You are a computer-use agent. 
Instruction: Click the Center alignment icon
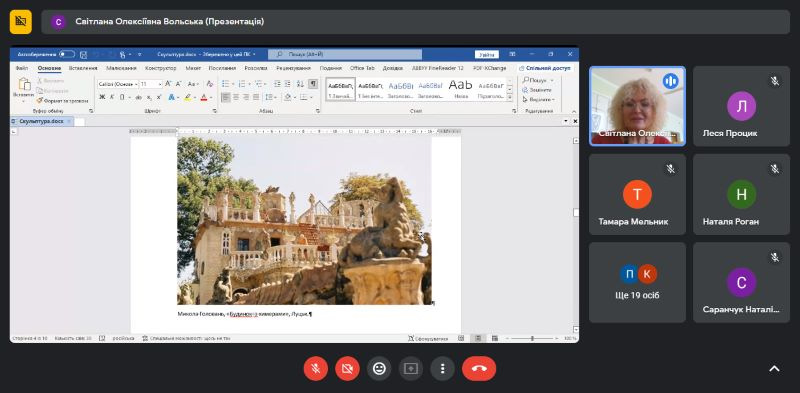click(236, 97)
